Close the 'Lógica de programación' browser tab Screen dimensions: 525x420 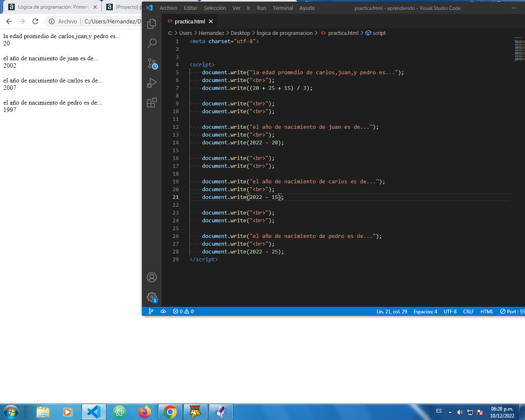click(95, 7)
